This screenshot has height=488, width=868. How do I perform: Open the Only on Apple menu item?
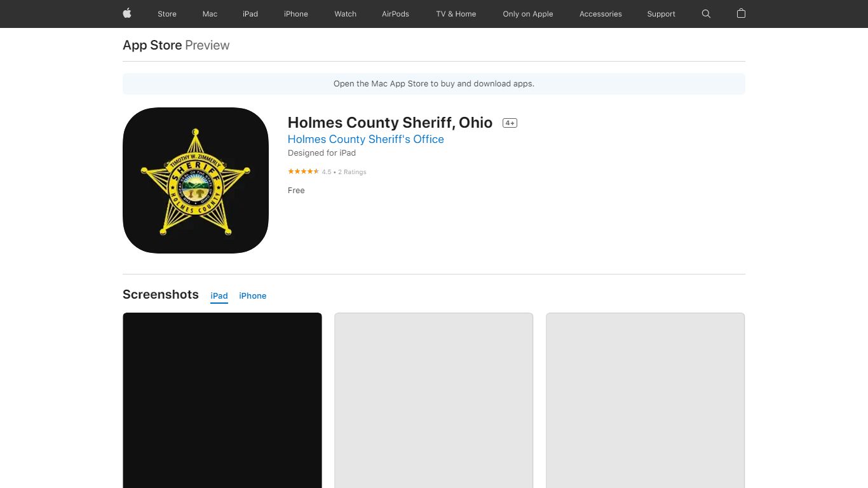pos(528,14)
